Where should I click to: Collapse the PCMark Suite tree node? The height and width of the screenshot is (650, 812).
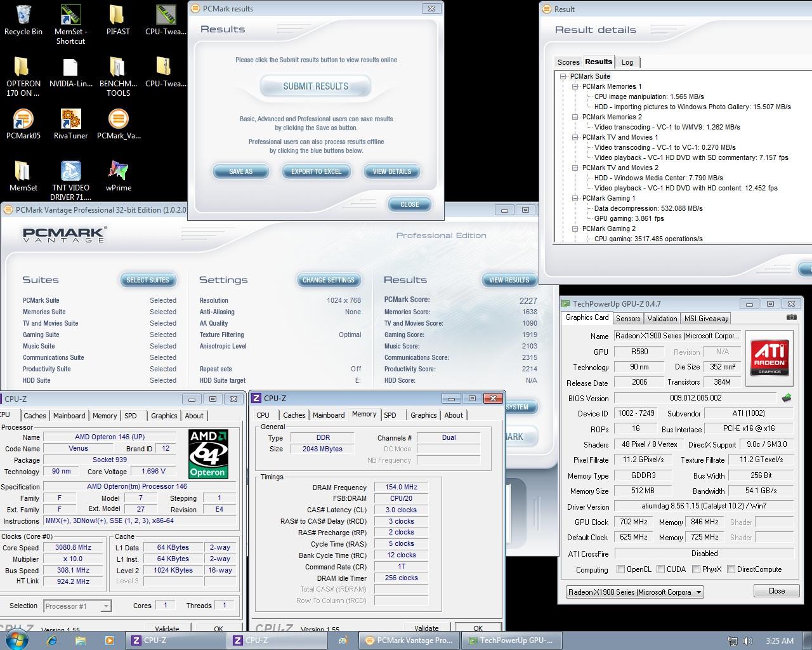click(563, 76)
